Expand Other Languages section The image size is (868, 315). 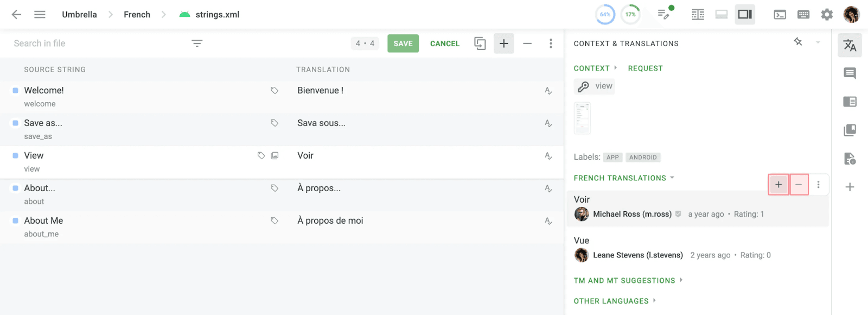point(615,301)
